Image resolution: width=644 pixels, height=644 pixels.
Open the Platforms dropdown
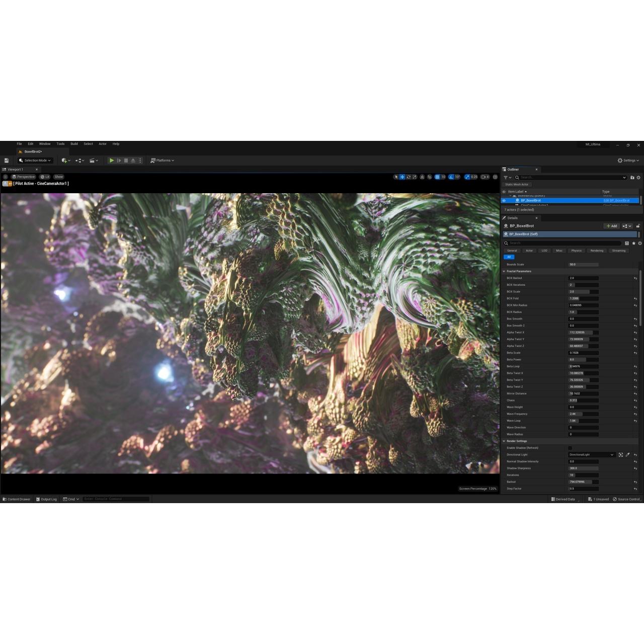(162, 160)
